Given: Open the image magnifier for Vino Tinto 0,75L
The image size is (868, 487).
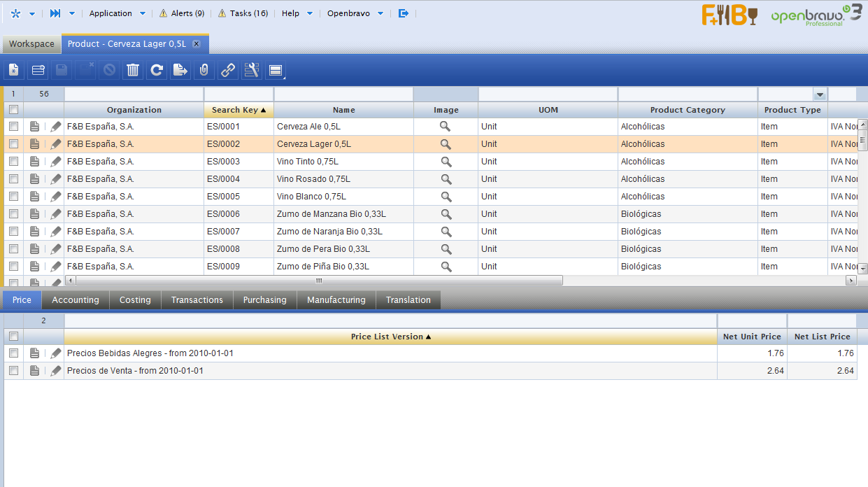Looking at the screenshot, I should [x=446, y=162].
